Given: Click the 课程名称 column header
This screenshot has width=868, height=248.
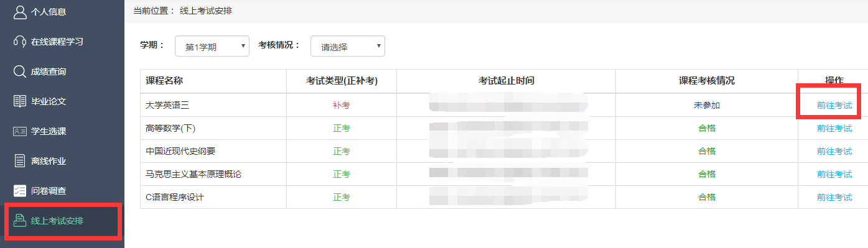Looking at the screenshot, I should pyautogui.click(x=164, y=81).
